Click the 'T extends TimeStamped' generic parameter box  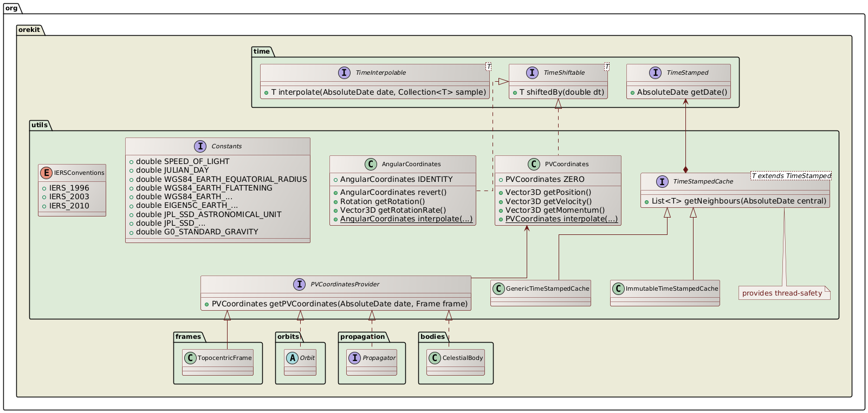click(791, 175)
